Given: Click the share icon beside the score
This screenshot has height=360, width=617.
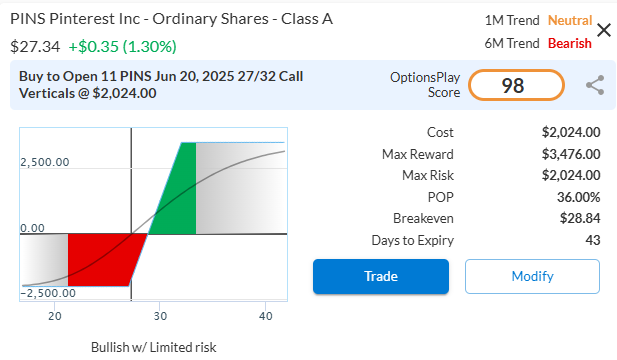Looking at the screenshot, I should [595, 85].
